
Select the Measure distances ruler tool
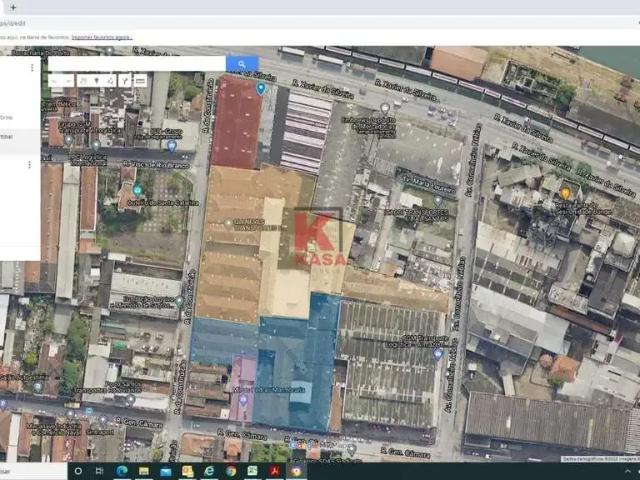pyautogui.click(x=140, y=81)
